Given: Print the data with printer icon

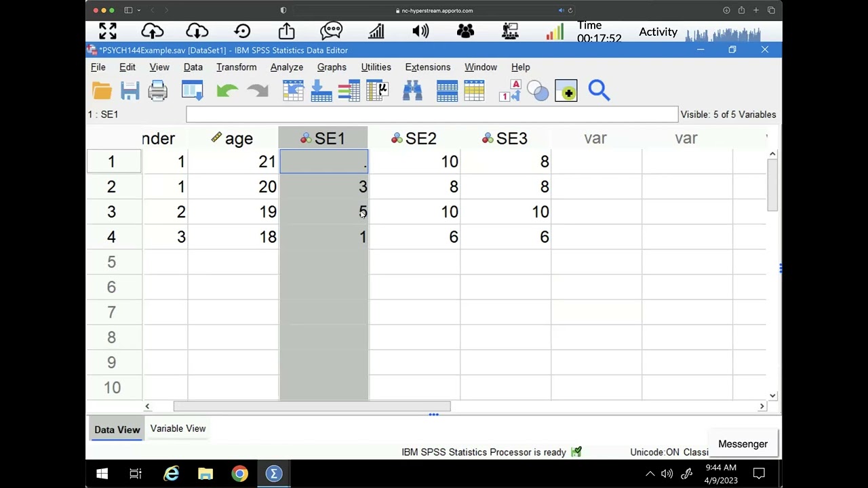Looking at the screenshot, I should [x=157, y=91].
